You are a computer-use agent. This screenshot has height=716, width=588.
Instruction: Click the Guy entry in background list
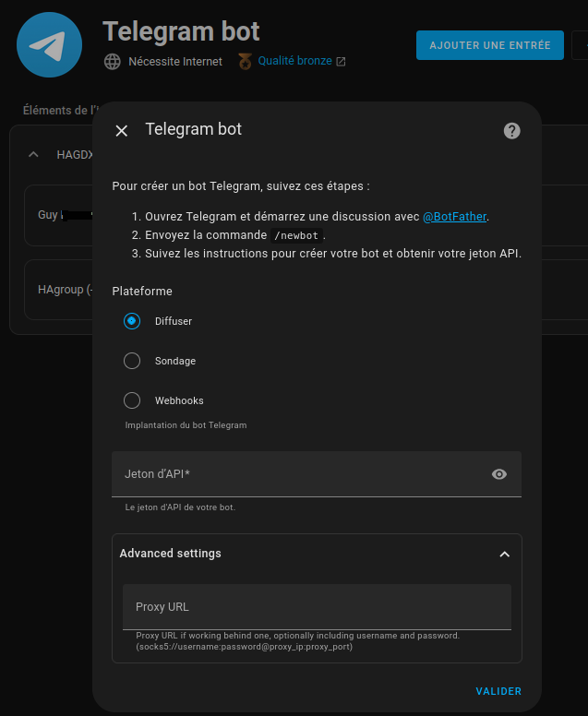point(58,215)
